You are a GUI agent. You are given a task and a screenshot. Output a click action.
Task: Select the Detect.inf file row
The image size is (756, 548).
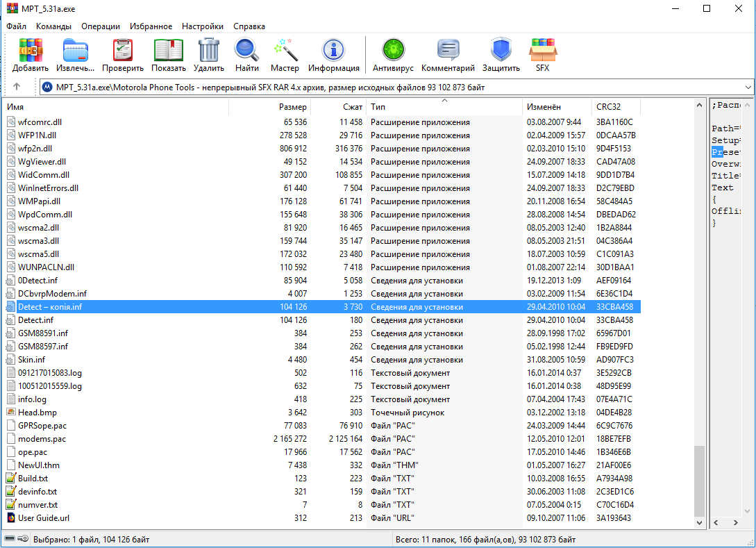tap(323, 319)
